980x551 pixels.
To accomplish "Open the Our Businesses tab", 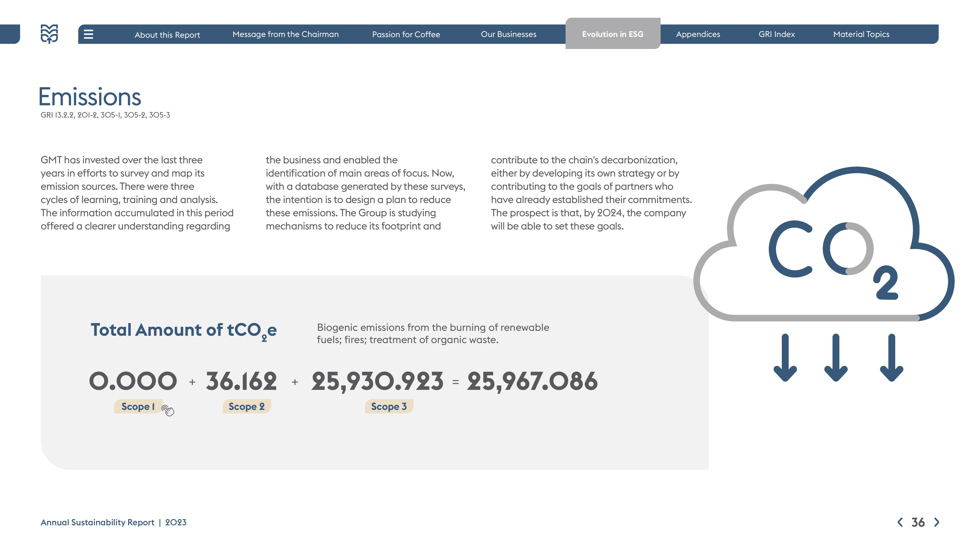I will point(508,34).
